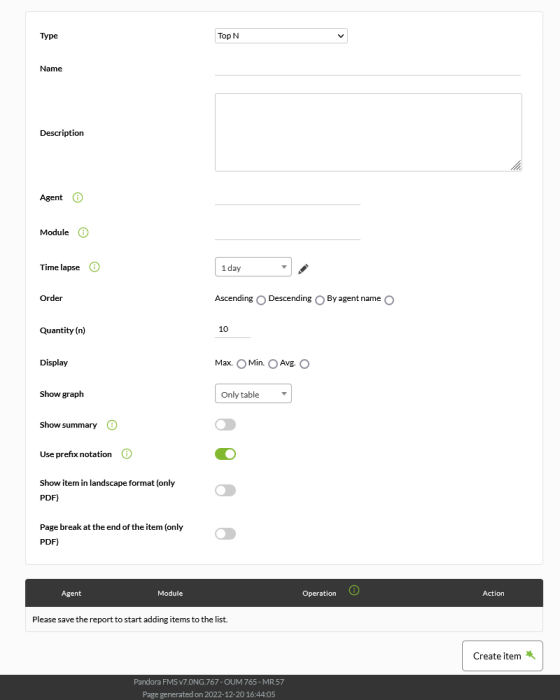Viewport: 560px width, 700px height.
Task: Click the Create item button
Action: point(502,656)
